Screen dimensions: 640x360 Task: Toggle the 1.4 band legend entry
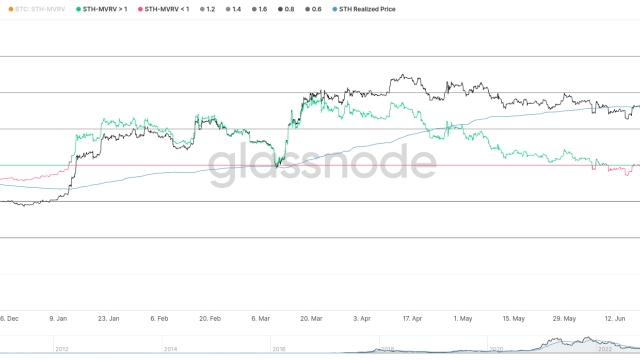[233, 9]
